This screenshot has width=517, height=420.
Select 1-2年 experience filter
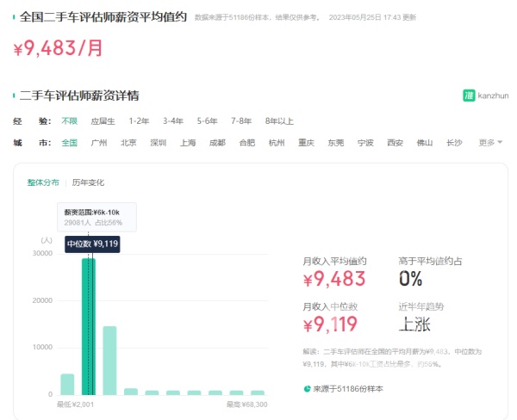139,121
